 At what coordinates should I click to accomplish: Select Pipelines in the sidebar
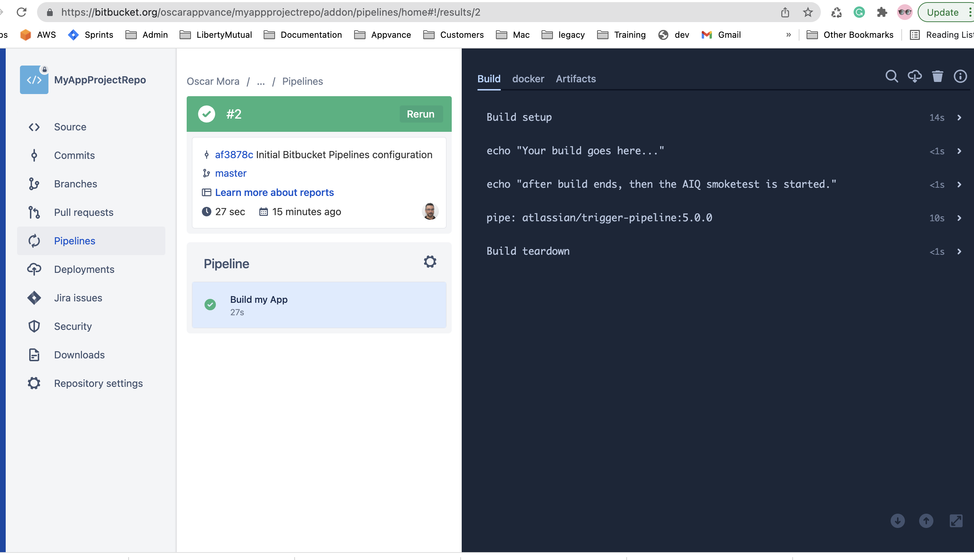pyautogui.click(x=91, y=241)
